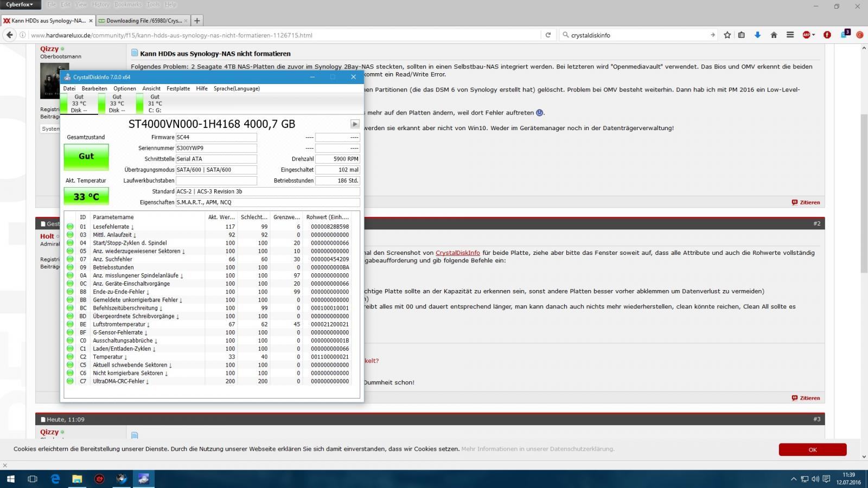Launch Microsoft Edge from taskbar
The width and height of the screenshot is (868, 488).
click(x=55, y=479)
